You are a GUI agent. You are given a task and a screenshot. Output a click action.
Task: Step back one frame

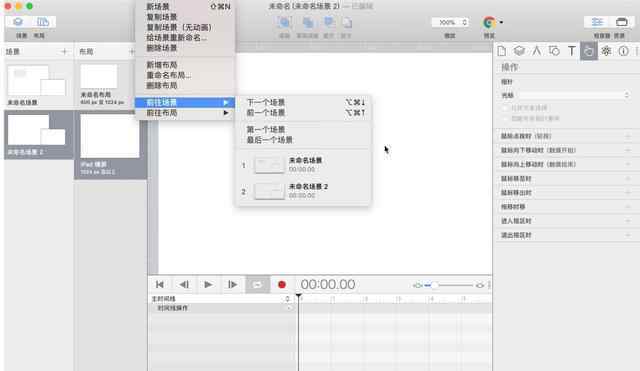(x=184, y=284)
